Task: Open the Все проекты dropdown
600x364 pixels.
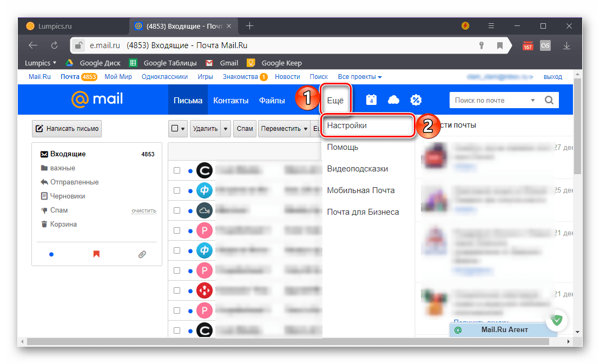Action: (360, 77)
